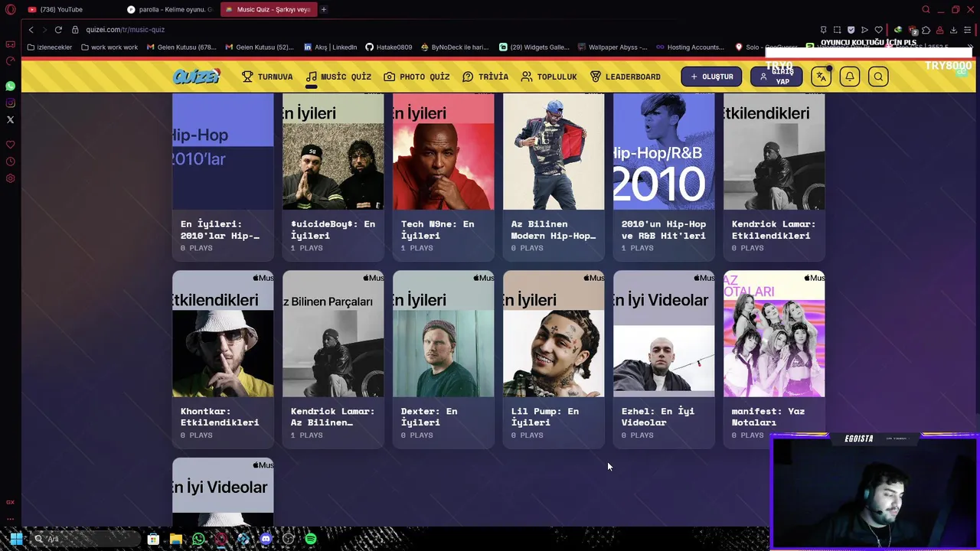Open the Quizei logo home link
980x551 pixels.
[196, 77]
